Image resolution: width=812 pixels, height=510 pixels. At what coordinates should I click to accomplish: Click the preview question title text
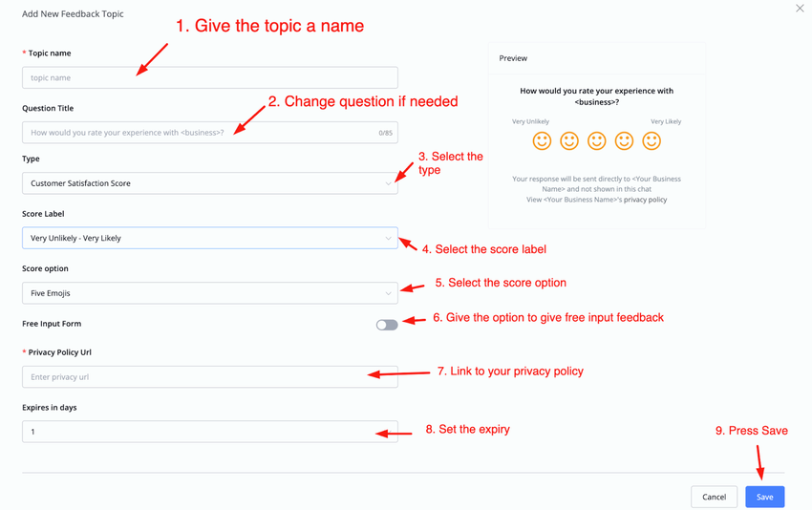(596, 96)
